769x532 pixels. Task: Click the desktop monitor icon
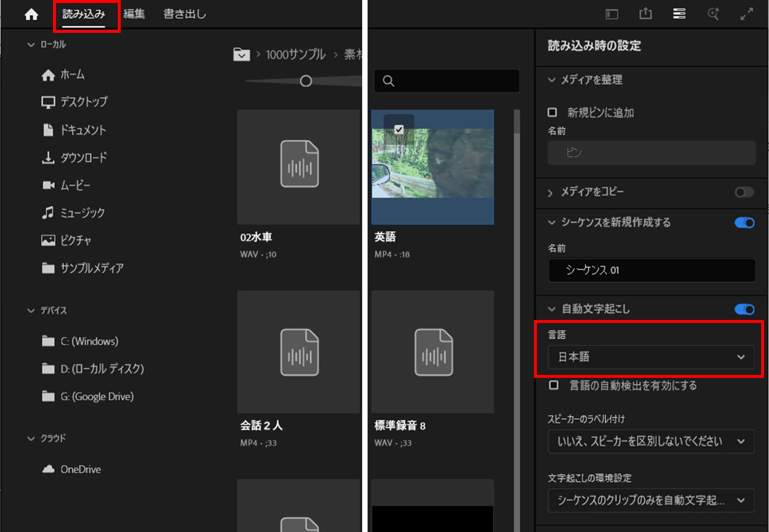tap(48, 102)
